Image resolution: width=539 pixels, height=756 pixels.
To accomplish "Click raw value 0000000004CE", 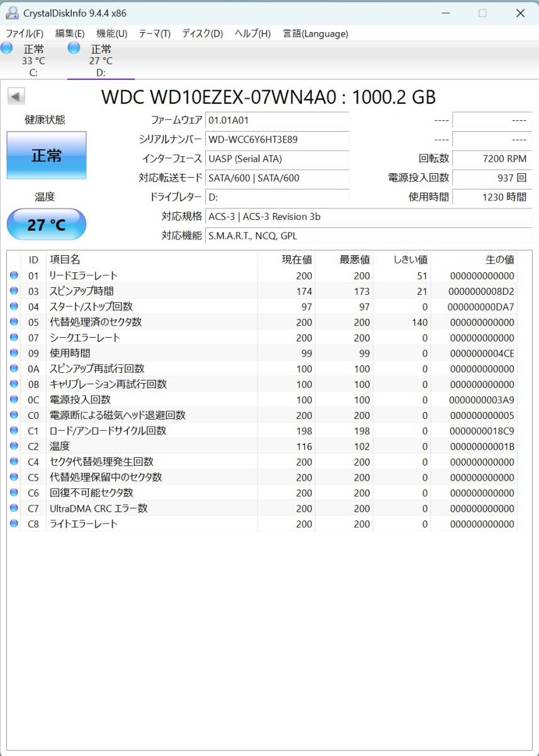I will pyautogui.click(x=482, y=353).
